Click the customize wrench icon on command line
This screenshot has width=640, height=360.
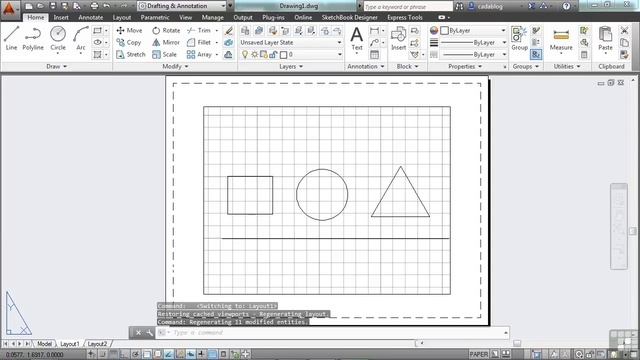(149, 333)
